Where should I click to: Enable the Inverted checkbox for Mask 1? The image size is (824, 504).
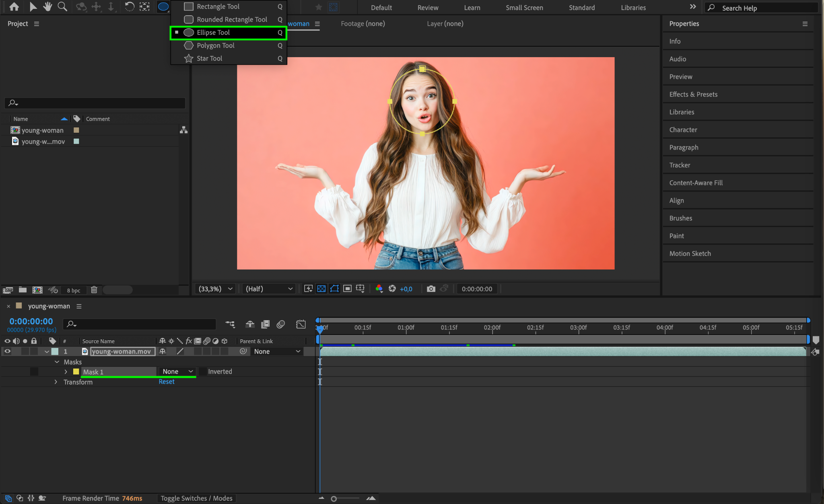pyautogui.click(x=203, y=372)
